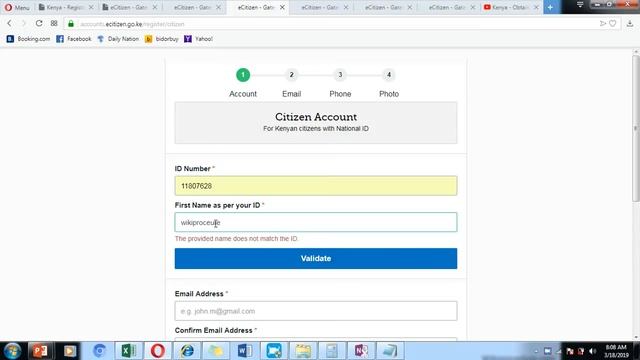Go back using the browser back arrow
Image resolution: width=640 pixels, height=360 pixels.
(9, 24)
